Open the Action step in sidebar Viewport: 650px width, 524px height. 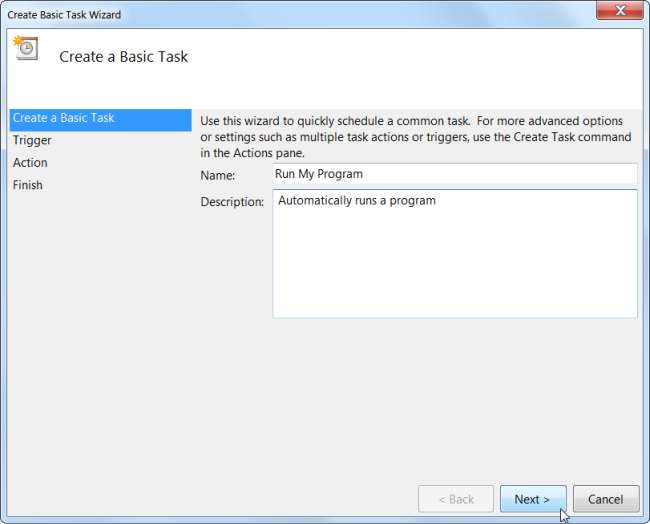pyautogui.click(x=30, y=163)
